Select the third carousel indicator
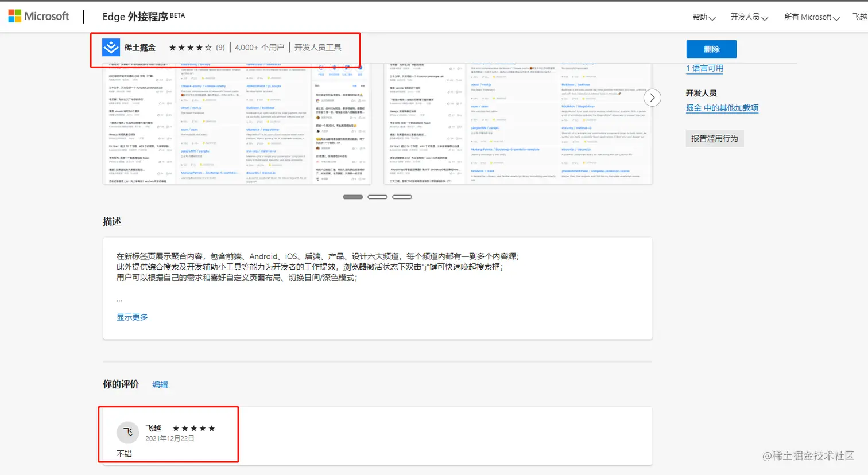Image resolution: width=868 pixels, height=475 pixels. tap(402, 197)
